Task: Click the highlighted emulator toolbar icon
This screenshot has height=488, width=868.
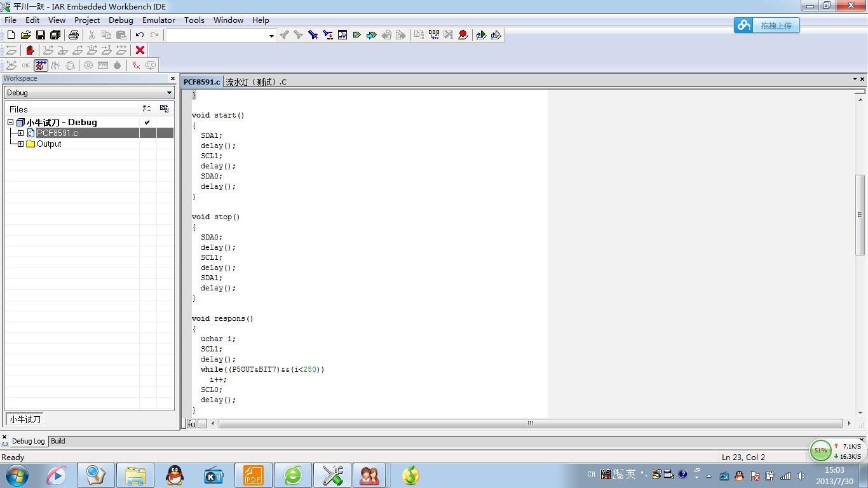Action: [x=41, y=65]
